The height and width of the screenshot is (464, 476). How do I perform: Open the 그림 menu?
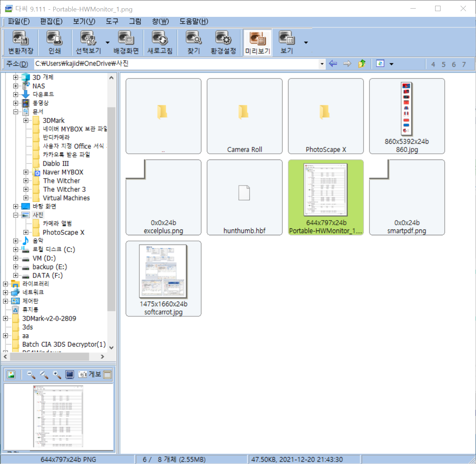coord(135,22)
